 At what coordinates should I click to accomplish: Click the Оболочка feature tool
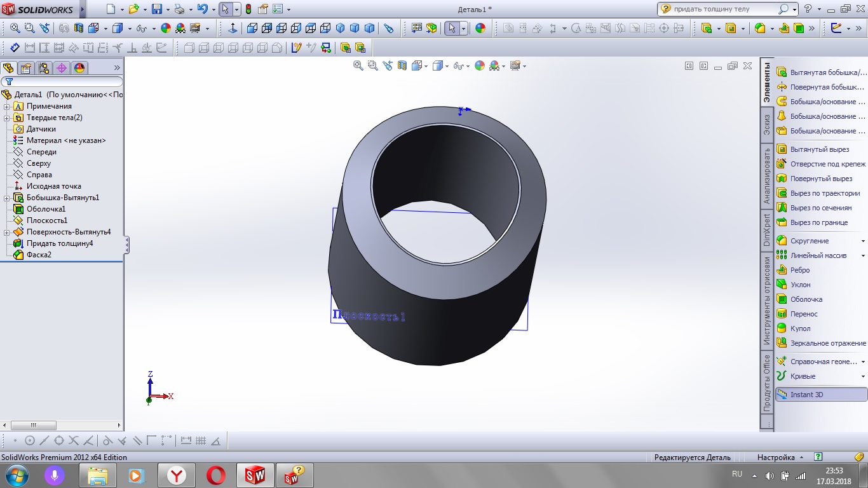coord(806,299)
